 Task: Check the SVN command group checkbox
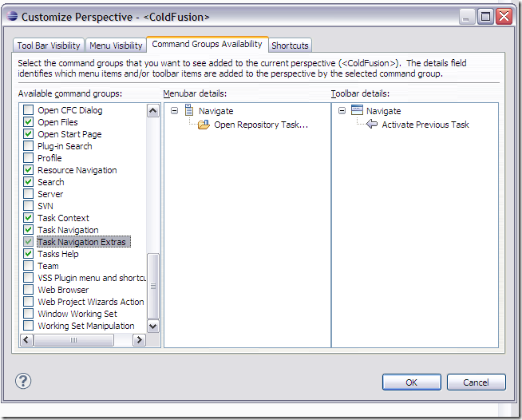pos(29,206)
